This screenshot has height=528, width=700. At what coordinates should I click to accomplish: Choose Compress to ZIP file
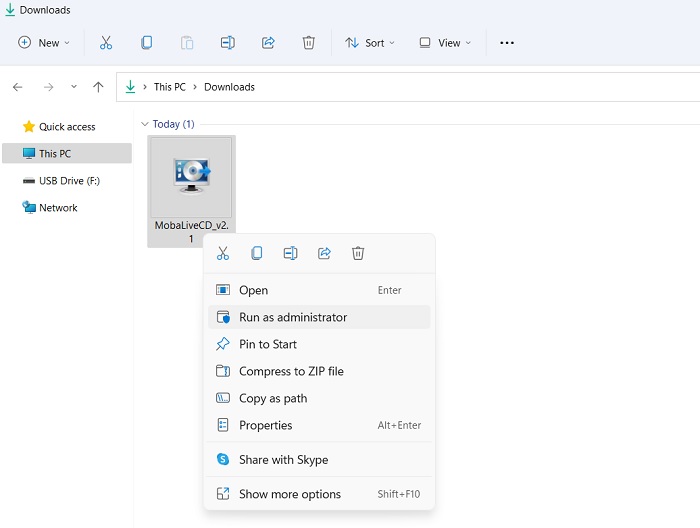pyautogui.click(x=290, y=371)
